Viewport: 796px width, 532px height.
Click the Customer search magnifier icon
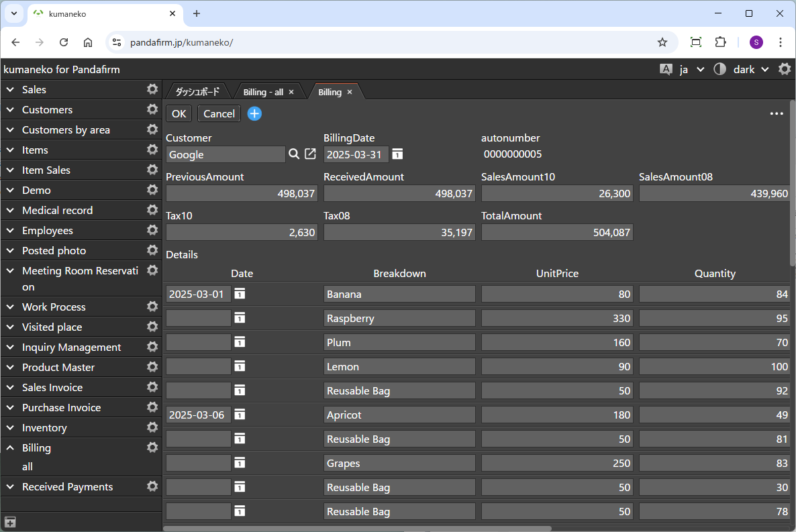294,154
